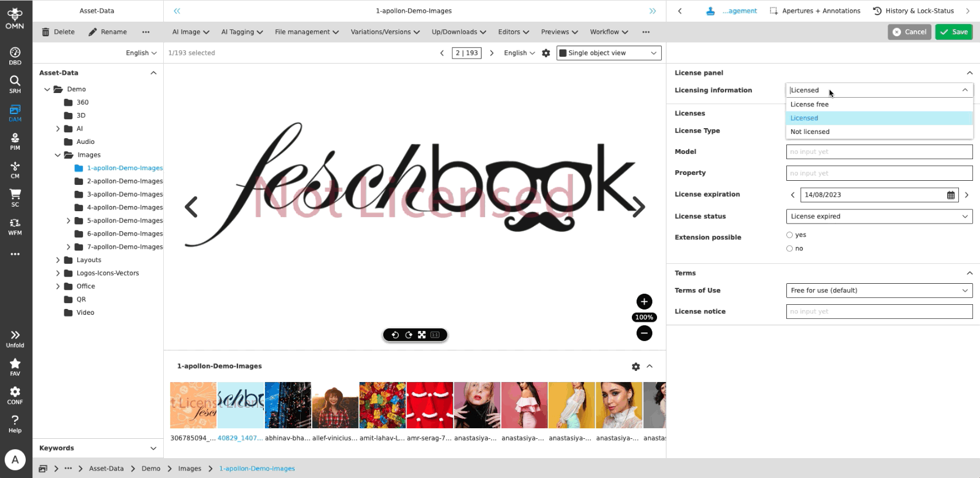
Task: Fit the image to the screen
Action: tap(422, 335)
